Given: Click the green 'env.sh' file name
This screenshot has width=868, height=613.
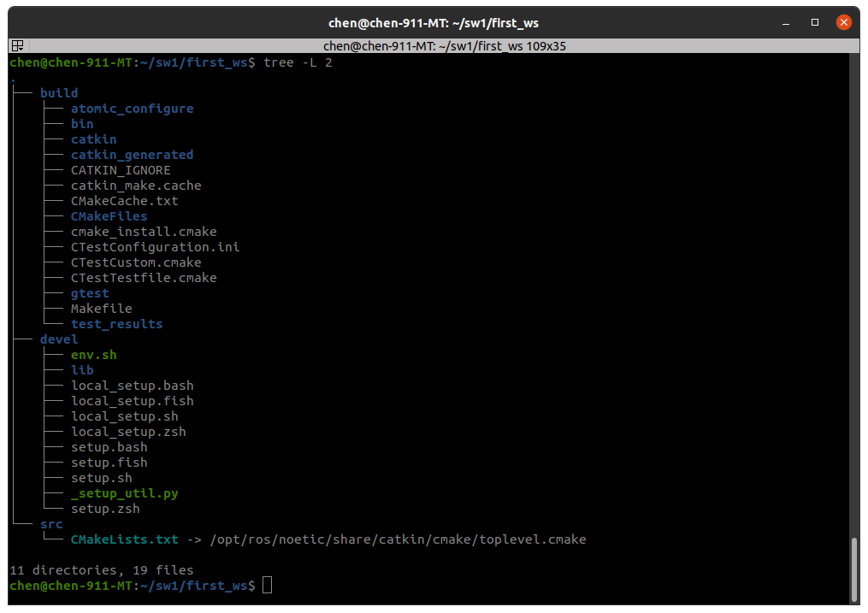Looking at the screenshot, I should (93, 355).
